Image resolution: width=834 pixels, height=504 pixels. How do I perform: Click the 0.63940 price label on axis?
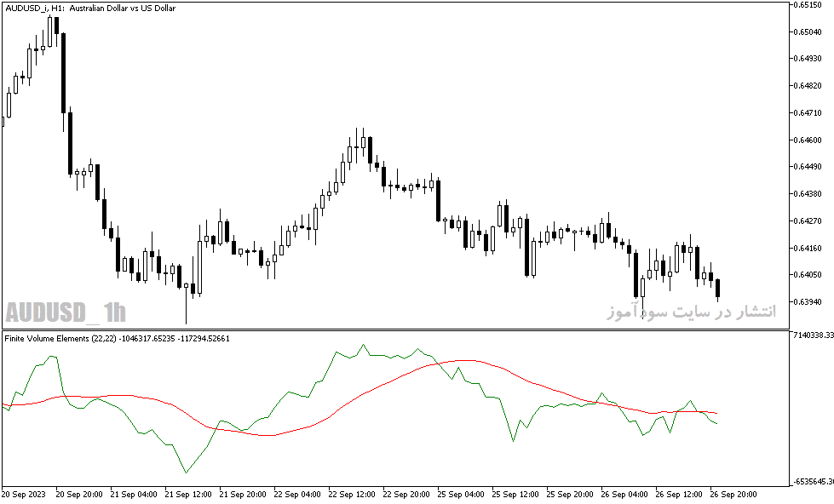pyautogui.click(x=807, y=302)
